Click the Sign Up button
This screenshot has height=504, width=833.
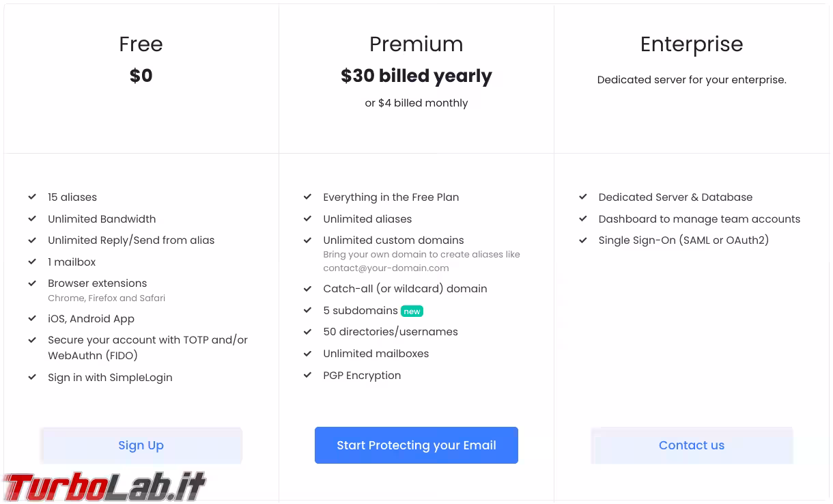click(141, 445)
